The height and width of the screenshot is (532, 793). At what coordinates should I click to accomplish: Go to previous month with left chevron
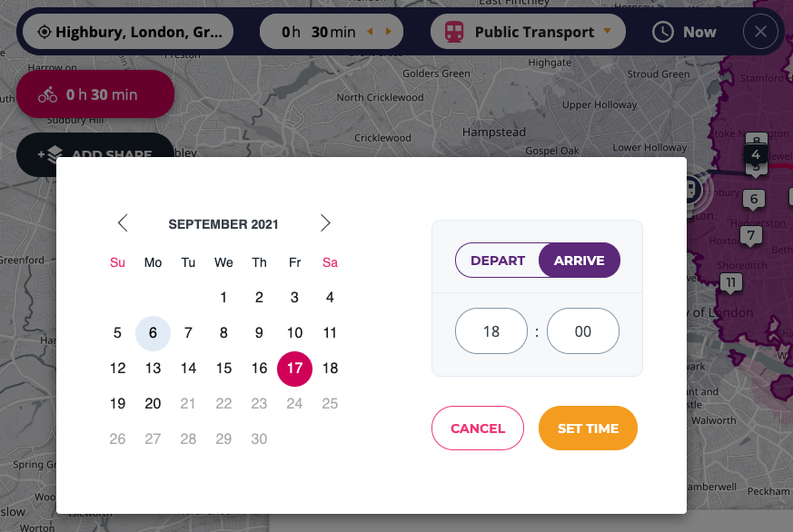pyautogui.click(x=123, y=223)
